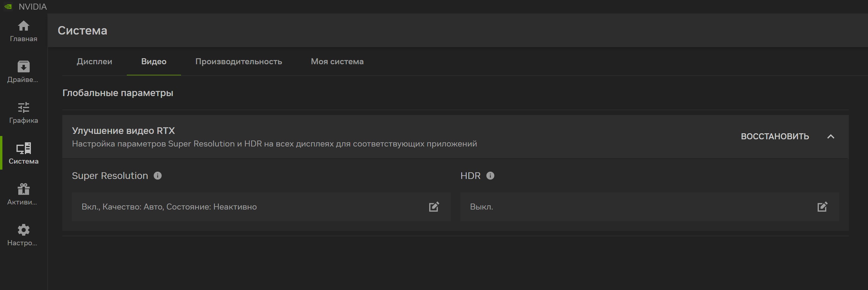
Task: Click the Настройка параметров Super Resolution description
Action: coord(275,144)
